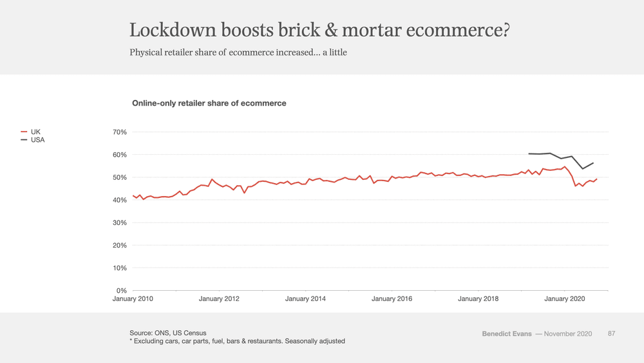Click the 'Benedict Evans' author name

click(x=507, y=334)
